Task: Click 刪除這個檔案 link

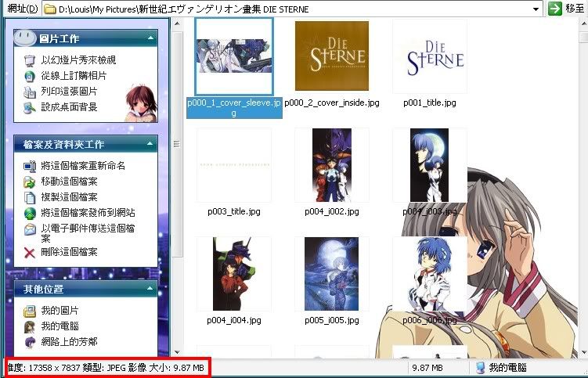Action: pyautogui.click(x=69, y=252)
